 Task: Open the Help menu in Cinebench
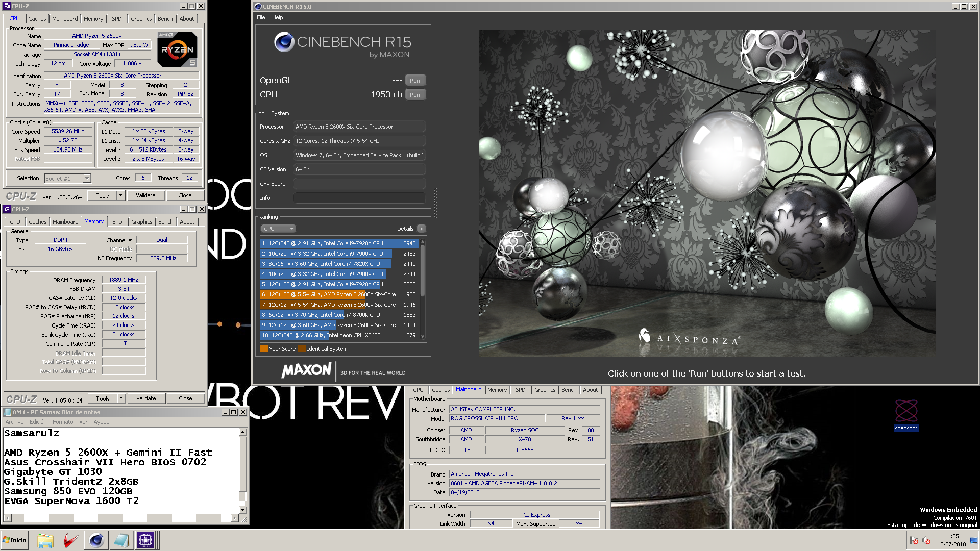[277, 17]
